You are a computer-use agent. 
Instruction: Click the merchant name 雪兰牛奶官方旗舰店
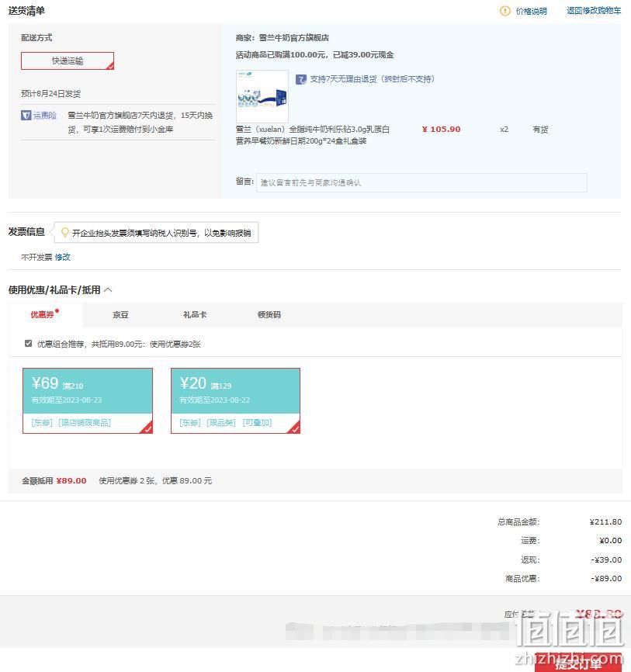point(294,38)
